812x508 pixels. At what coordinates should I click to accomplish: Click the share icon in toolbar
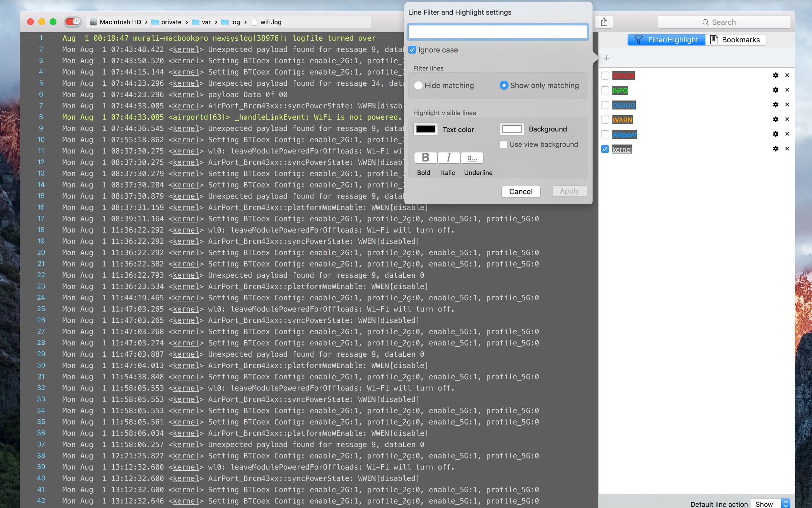[x=604, y=22]
